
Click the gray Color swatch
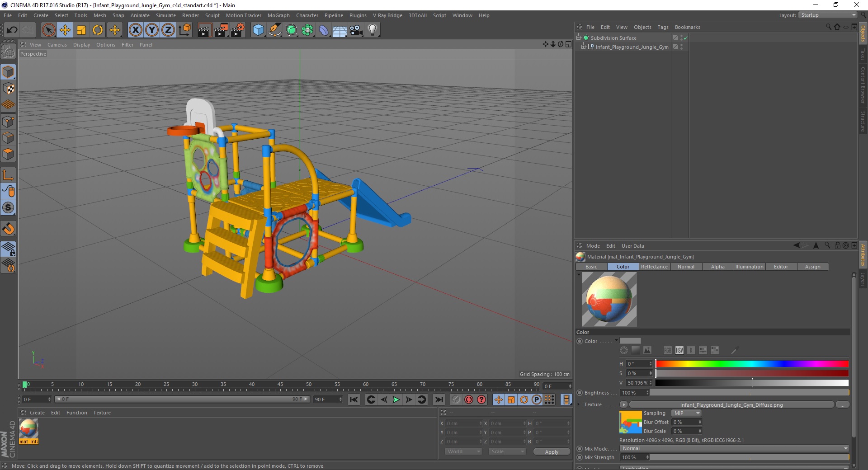coord(630,341)
